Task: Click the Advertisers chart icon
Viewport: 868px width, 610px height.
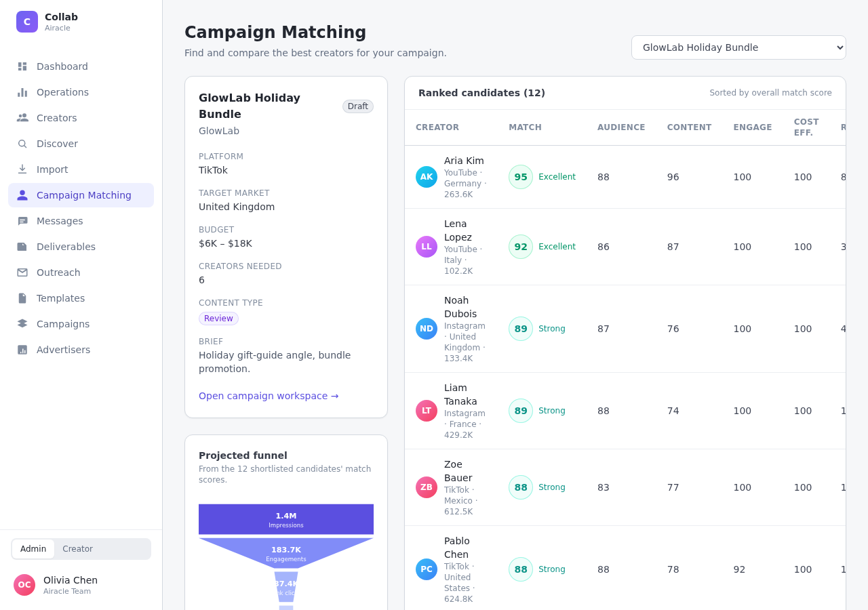Action: (x=22, y=350)
